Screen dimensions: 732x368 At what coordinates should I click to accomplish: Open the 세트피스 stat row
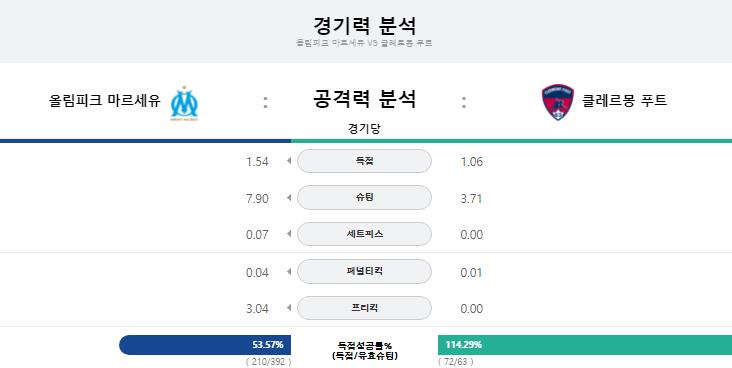(364, 234)
